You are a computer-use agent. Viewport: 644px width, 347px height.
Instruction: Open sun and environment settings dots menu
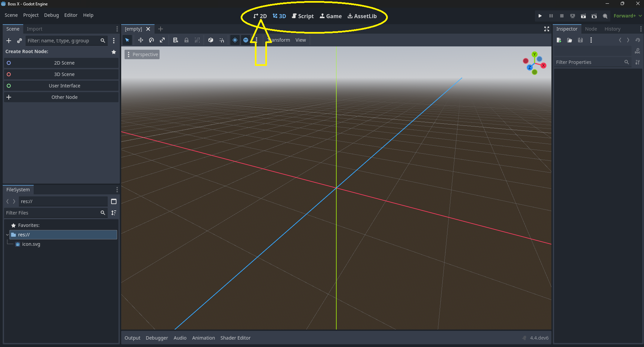tap(257, 40)
